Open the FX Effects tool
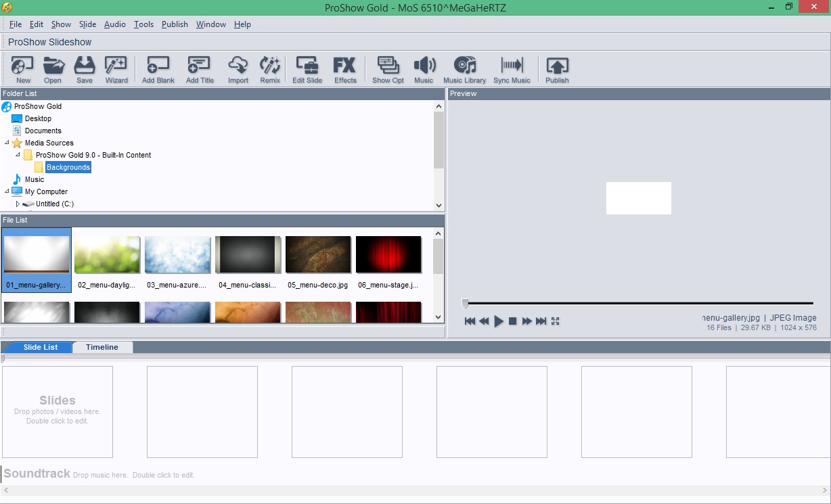 (x=345, y=70)
